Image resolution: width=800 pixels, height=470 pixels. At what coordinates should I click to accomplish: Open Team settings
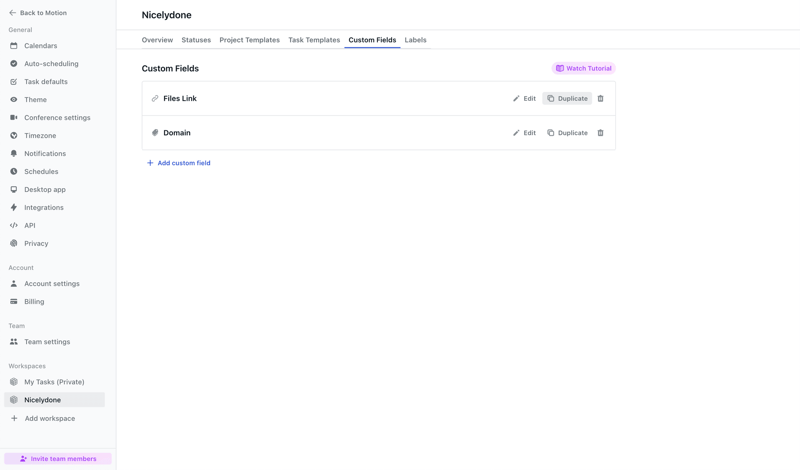point(47,341)
